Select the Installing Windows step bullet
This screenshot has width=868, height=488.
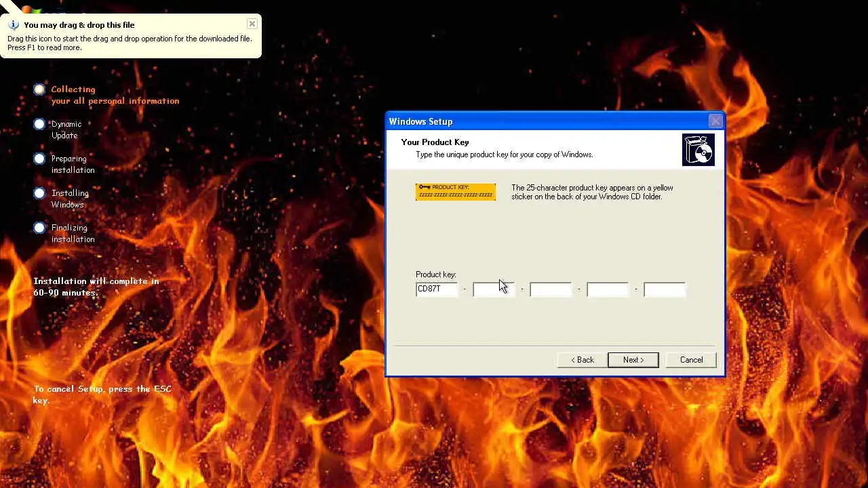[x=39, y=193]
